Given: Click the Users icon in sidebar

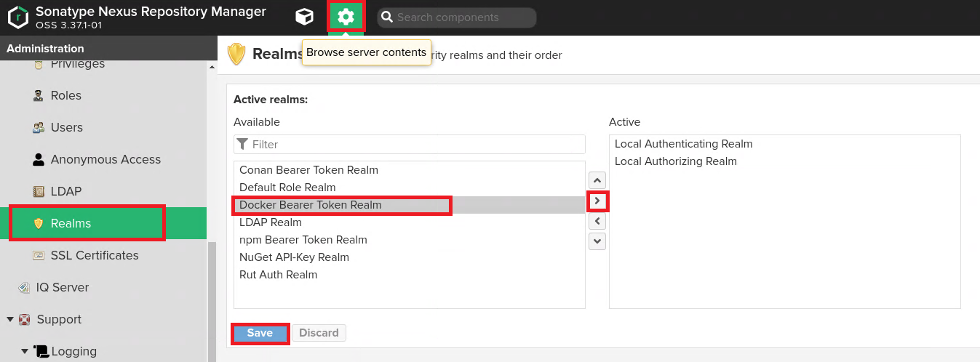Looking at the screenshot, I should pyautogui.click(x=39, y=128).
